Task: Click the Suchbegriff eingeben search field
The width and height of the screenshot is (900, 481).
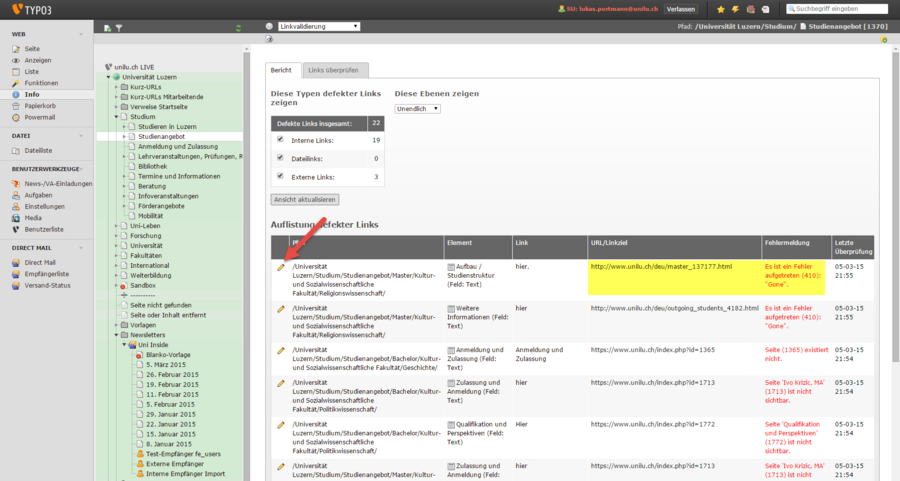Action: 836,9
